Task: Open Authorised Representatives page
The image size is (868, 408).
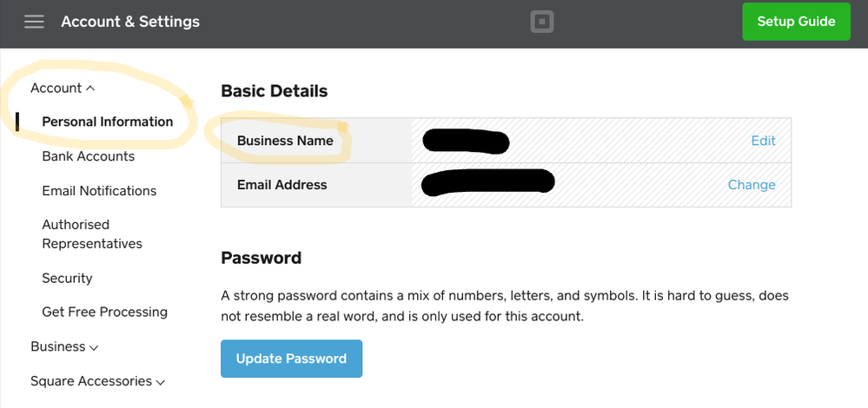Action: [92, 234]
